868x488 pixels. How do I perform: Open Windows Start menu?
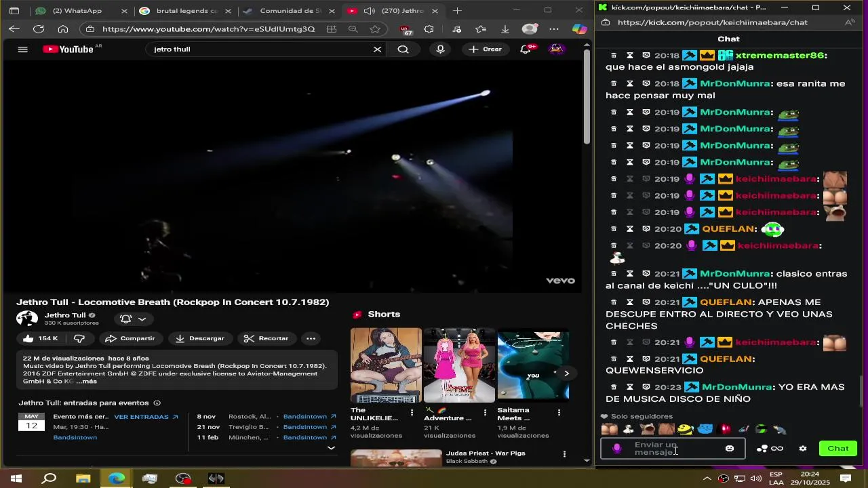[16, 479]
